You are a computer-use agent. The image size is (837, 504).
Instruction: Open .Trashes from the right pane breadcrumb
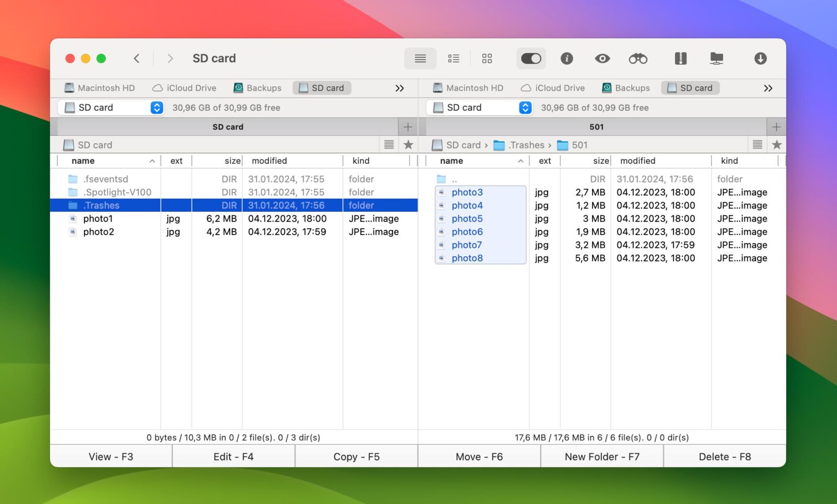pos(526,145)
